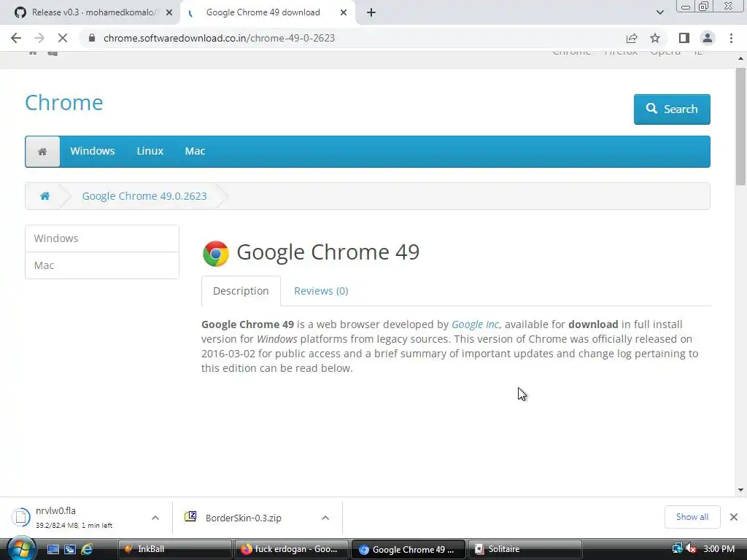Click the scrollbar up arrow
The width and height of the screenshot is (747, 560).
click(740, 58)
